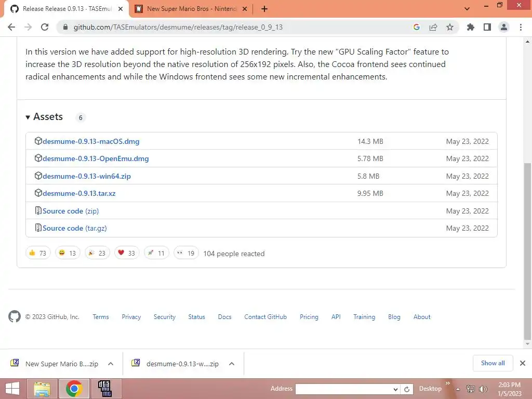Click the taskbar Address input field
532x399 pixels.
click(x=344, y=389)
